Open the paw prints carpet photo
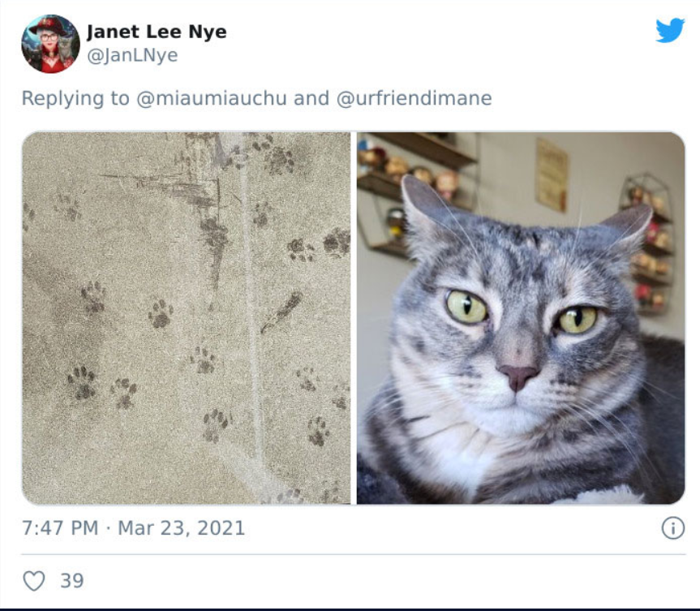The width and height of the screenshot is (700, 611). pyautogui.click(x=187, y=318)
